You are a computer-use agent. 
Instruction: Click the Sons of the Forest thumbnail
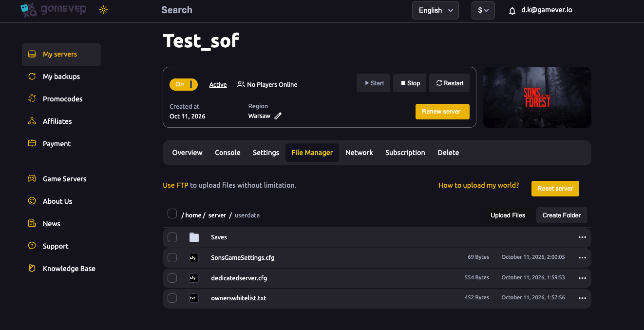537,97
